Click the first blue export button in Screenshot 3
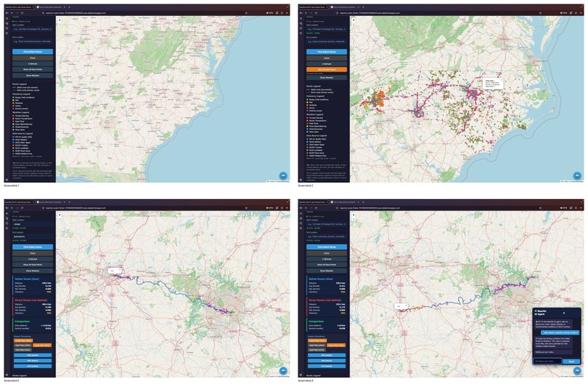This screenshot has width=588, height=390. coord(33,355)
